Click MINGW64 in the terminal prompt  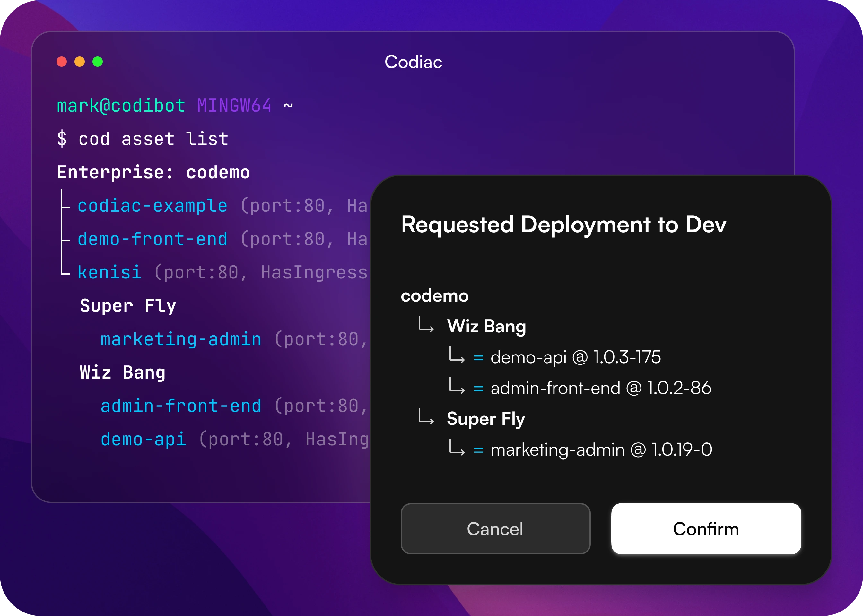234,106
